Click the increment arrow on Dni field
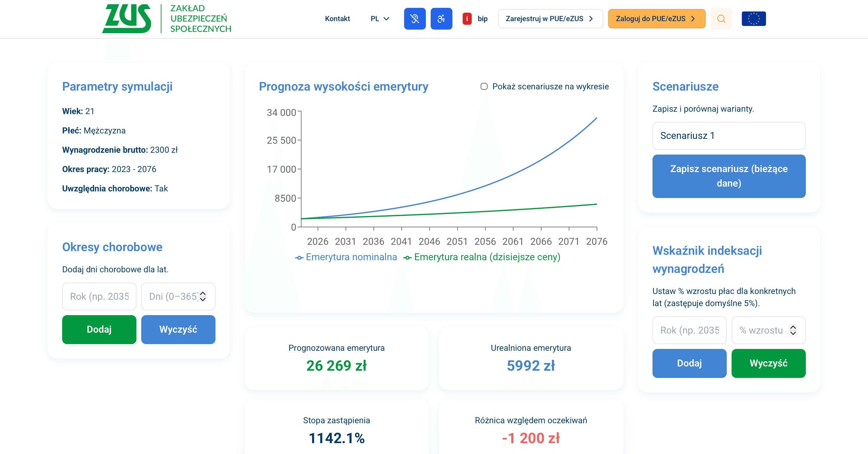Image resolution: width=868 pixels, height=454 pixels. [203, 294]
